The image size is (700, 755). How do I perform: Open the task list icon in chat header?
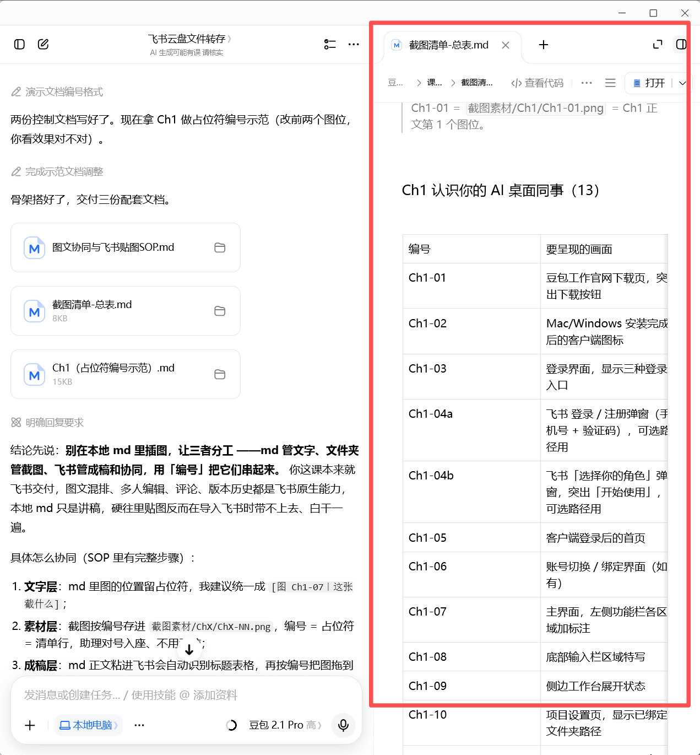coord(330,44)
